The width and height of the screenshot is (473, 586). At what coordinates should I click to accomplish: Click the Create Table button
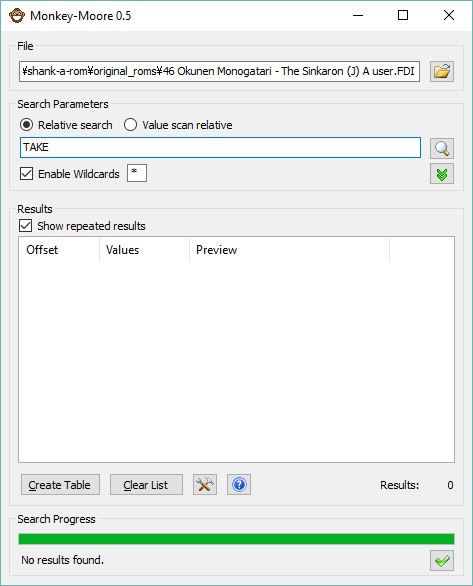click(60, 485)
